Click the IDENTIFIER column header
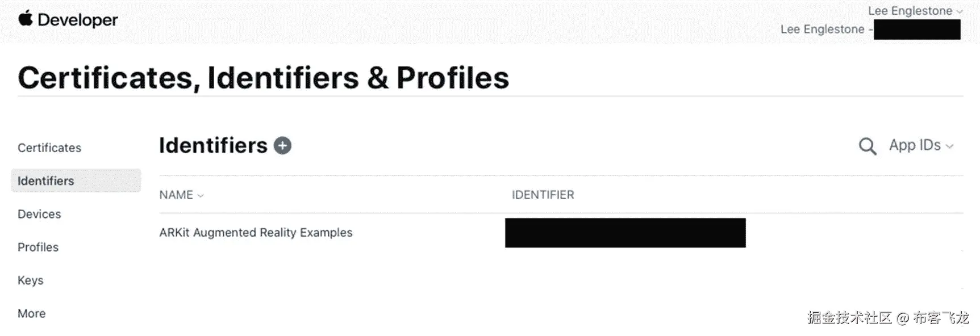This screenshot has height=336, width=980. point(543,195)
